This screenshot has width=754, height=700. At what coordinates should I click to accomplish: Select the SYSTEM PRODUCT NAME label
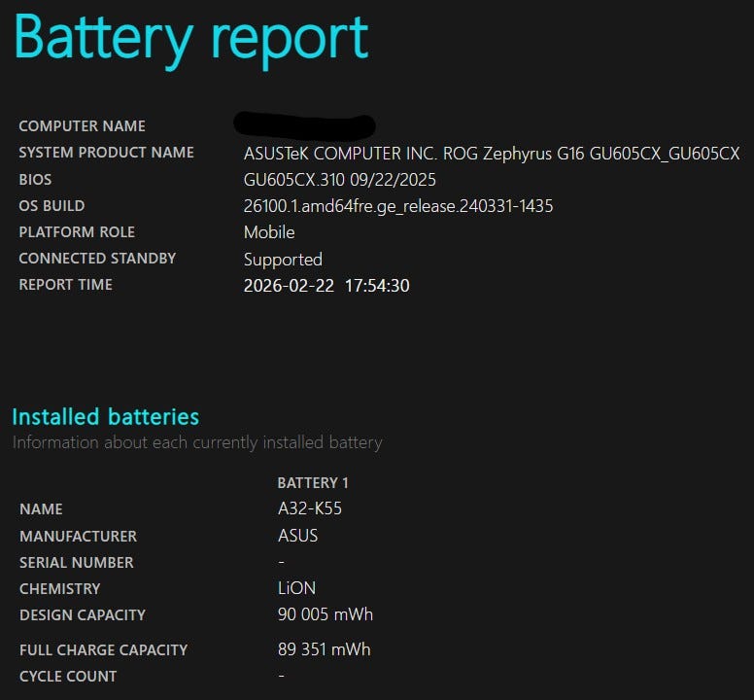pos(106,153)
